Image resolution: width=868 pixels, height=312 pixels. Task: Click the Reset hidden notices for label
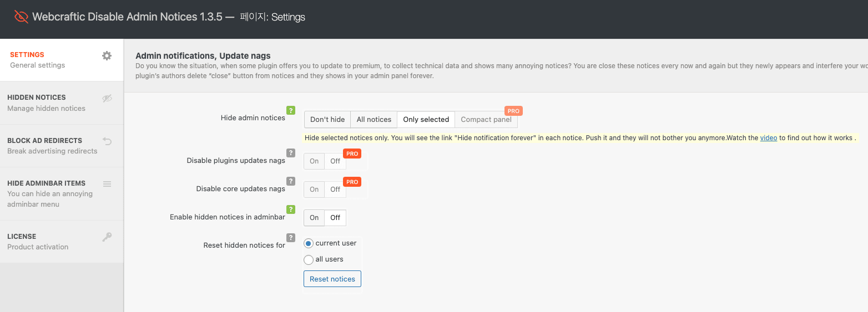pos(244,245)
